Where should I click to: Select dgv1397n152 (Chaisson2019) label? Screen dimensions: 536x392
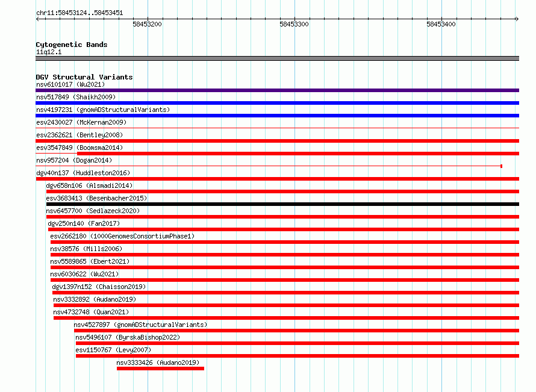click(x=99, y=287)
